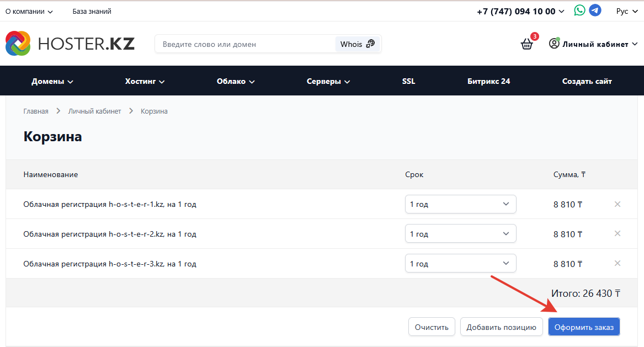Remove h-o-s-t-e-r-1.kz from the cart
644x347 pixels.
(x=618, y=204)
